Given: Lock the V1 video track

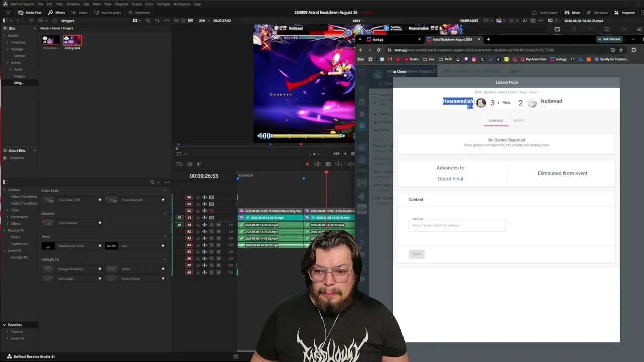Looking at the screenshot, I should click(x=198, y=218).
